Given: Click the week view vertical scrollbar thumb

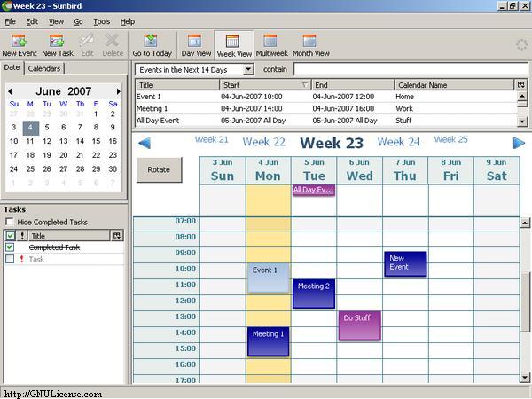Looking at the screenshot, I should [525, 302].
